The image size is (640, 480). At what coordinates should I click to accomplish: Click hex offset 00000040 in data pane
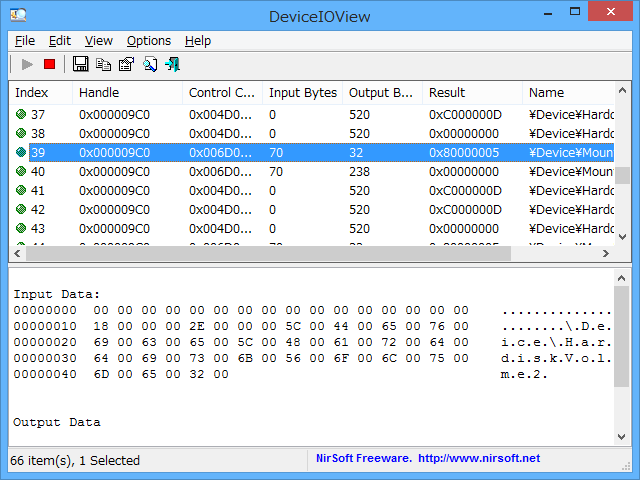[45, 374]
